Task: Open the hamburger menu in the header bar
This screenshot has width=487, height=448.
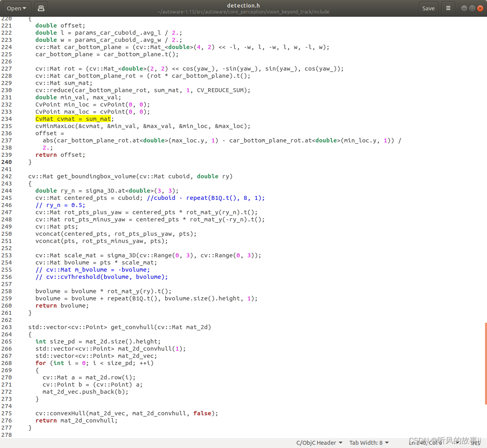Action: click(448, 8)
